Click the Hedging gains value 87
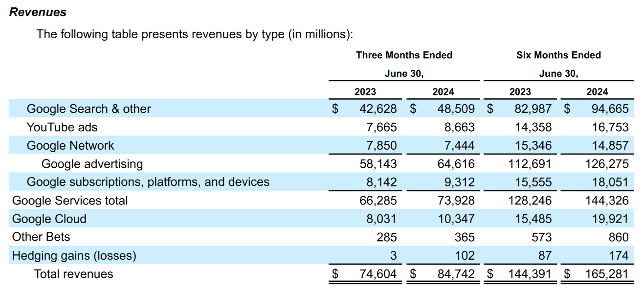Image resolution: width=644 pixels, height=293 pixels. pos(545,255)
